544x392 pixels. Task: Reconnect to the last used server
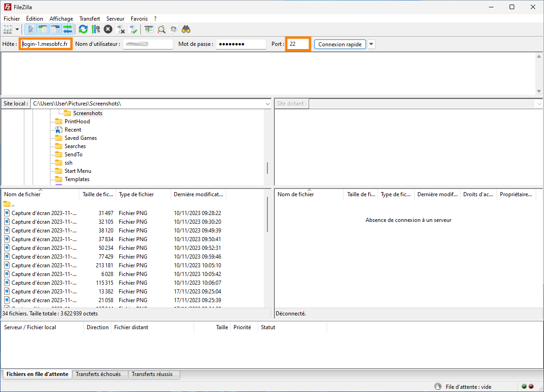[134, 29]
